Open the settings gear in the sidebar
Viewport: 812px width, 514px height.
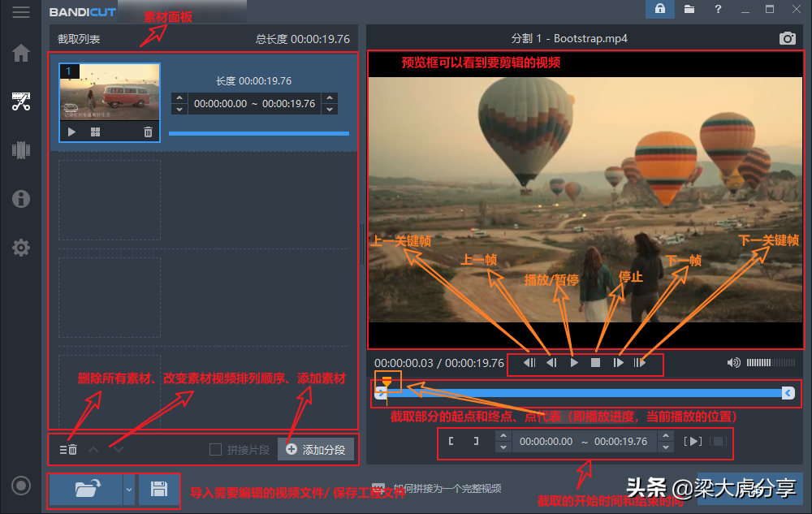(21, 248)
